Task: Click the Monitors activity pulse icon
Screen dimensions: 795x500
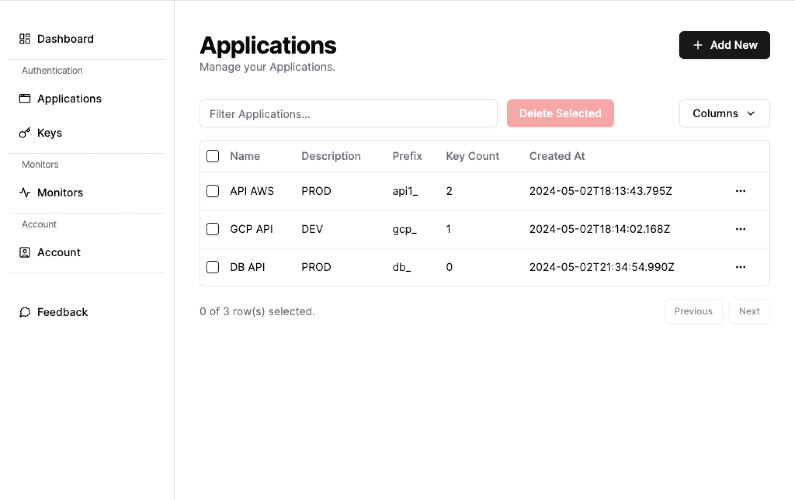Action: (x=24, y=193)
